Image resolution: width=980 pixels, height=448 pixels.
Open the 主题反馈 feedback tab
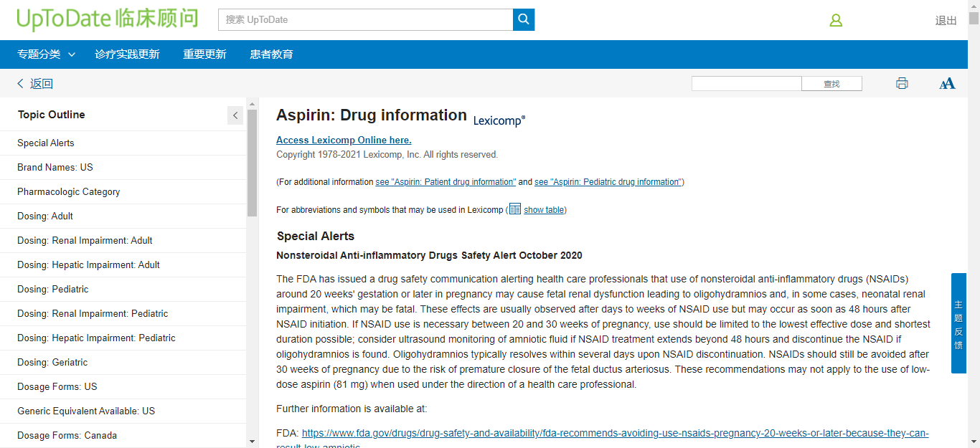[958, 323]
